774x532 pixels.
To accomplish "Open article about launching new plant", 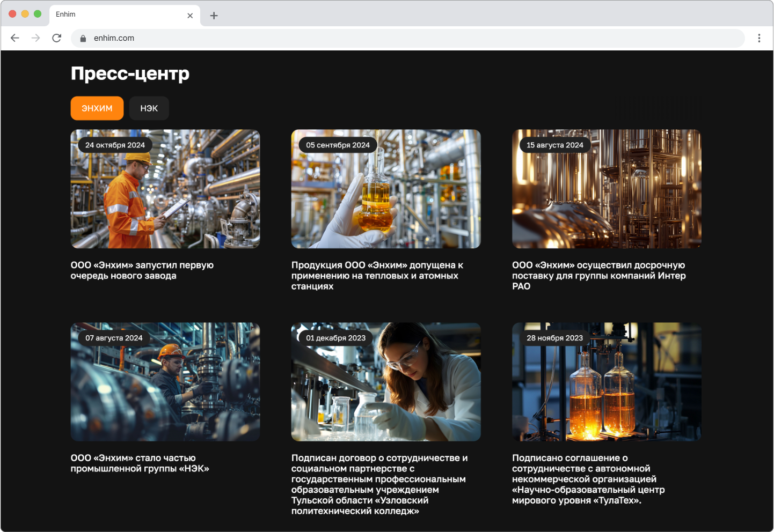I will 142,270.
